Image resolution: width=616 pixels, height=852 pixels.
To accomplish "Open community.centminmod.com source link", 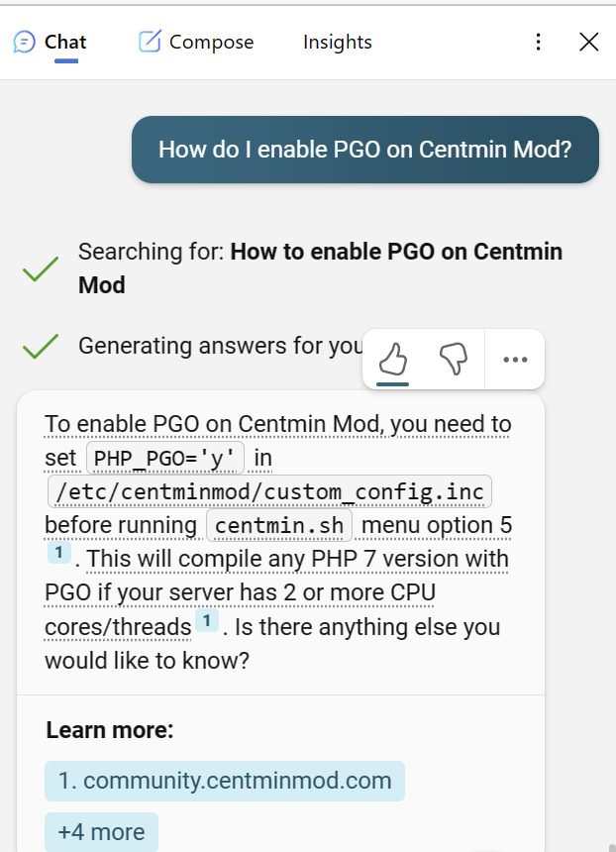I will [x=225, y=781].
